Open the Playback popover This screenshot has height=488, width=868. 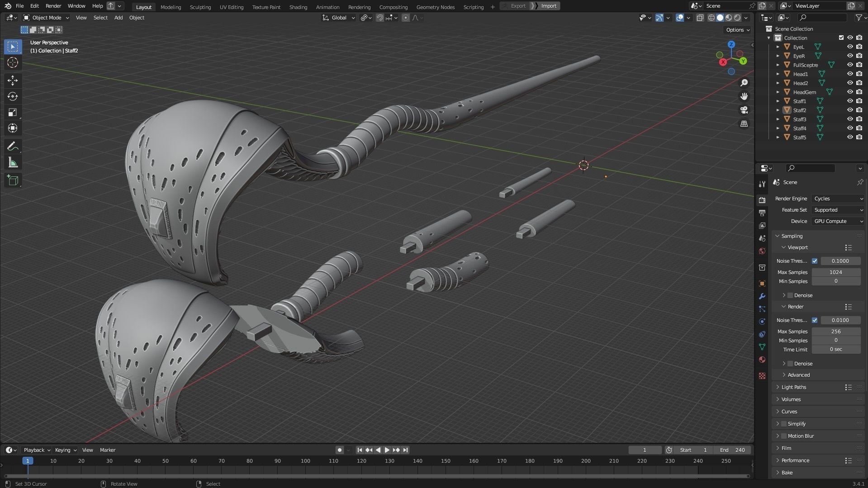click(x=37, y=450)
